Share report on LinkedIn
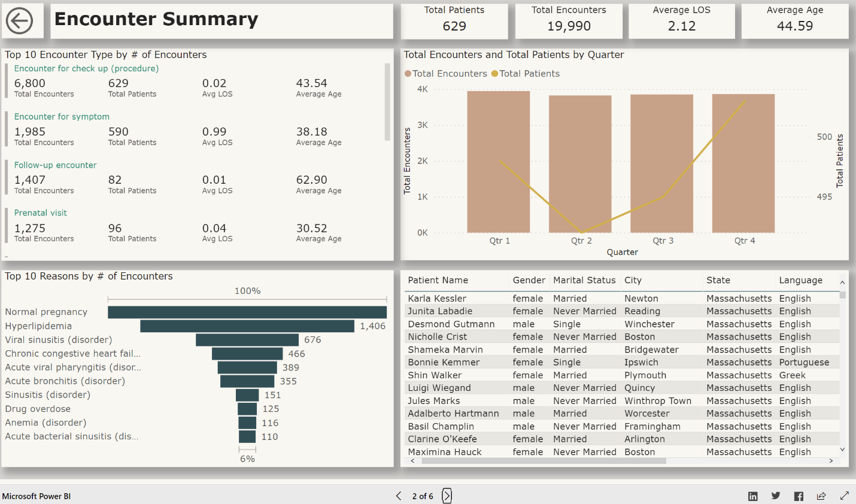856x504 pixels. point(753,496)
